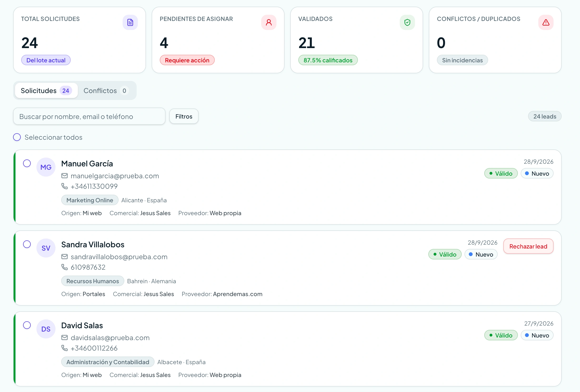Click the email davidsalas@prueba.com
Screen dimensions: 580x392
click(110, 337)
